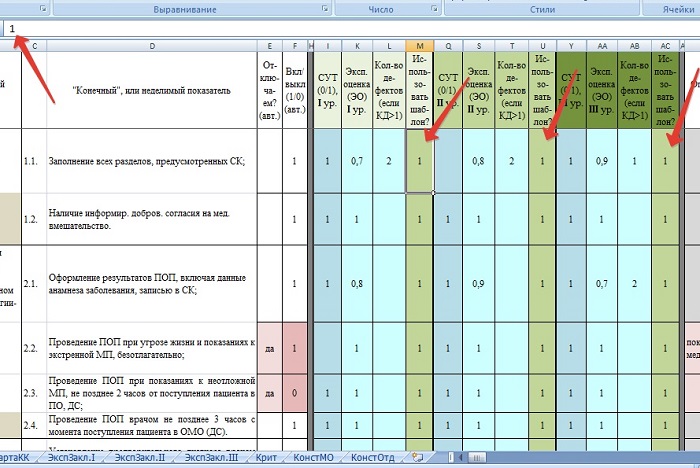Switch to the ЭкспЗакл.I sheet tab
Viewport: 700px width, 468px height.
71,457
